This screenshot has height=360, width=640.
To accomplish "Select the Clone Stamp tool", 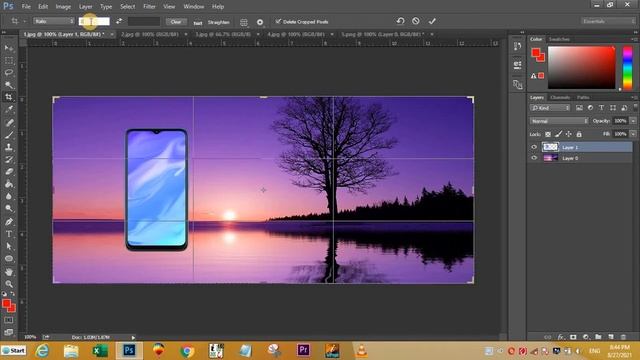I will 9,147.
